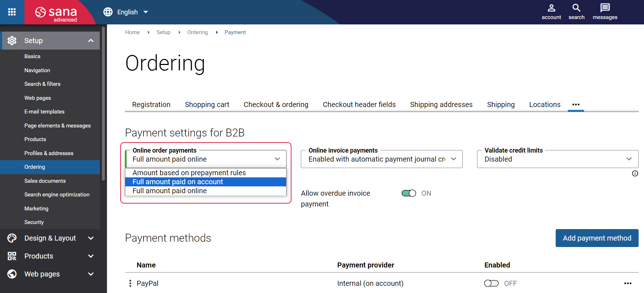Image resolution: width=644 pixels, height=293 pixels.
Task: Choose Full amount paid on account
Action: (x=206, y=182)
